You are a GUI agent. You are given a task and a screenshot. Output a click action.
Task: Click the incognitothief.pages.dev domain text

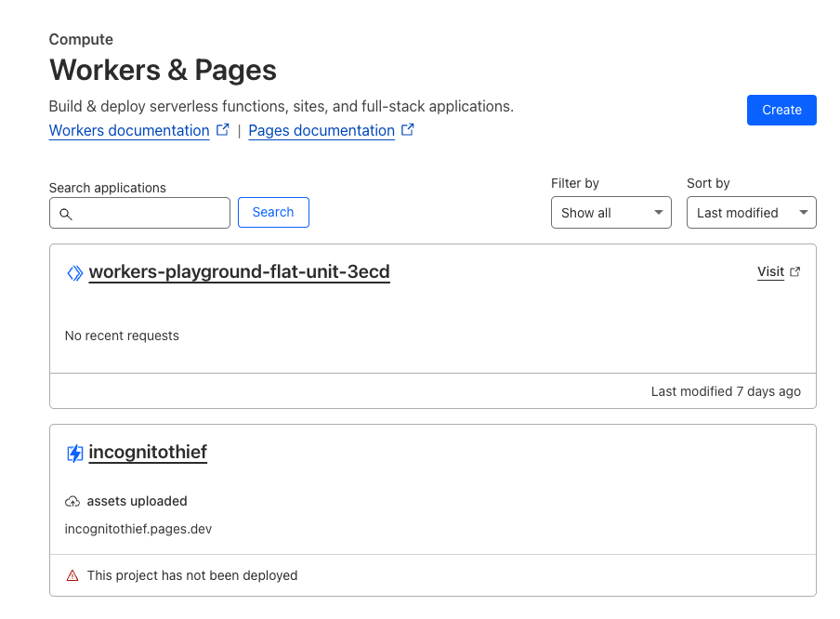coord(138,529)
